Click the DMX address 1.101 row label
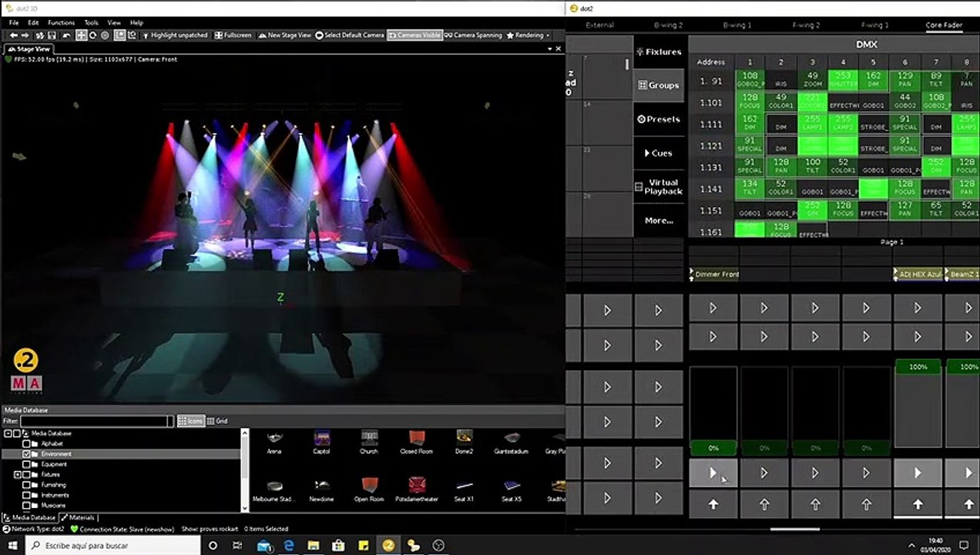The image size is (980, 555). 711,103
